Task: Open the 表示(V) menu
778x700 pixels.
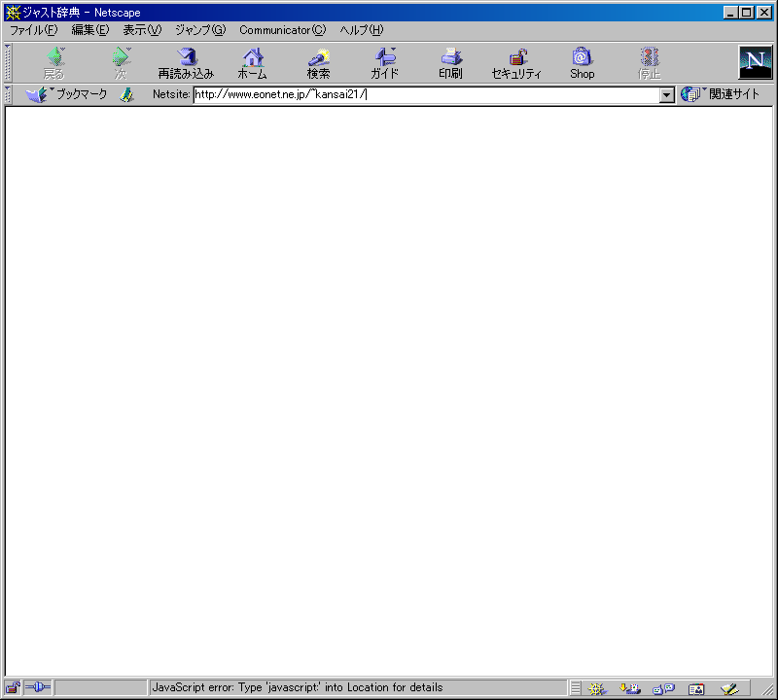Action: (142, 30)
